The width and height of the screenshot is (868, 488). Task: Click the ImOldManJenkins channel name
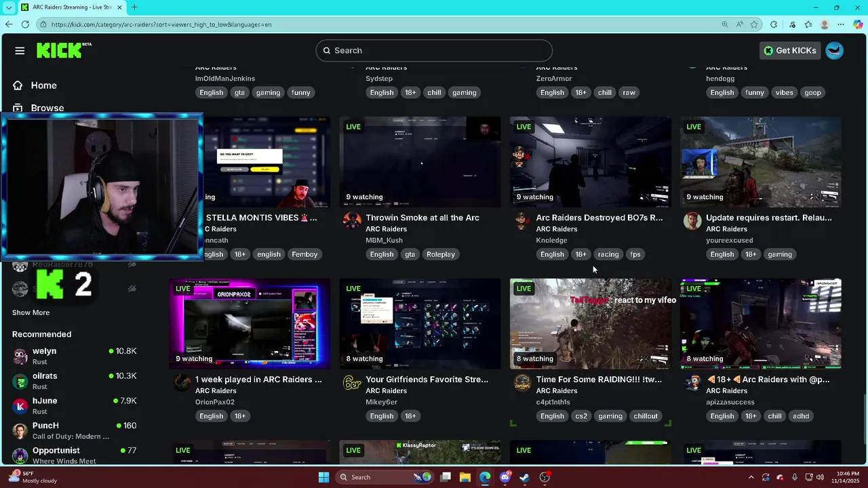(225, 79)
